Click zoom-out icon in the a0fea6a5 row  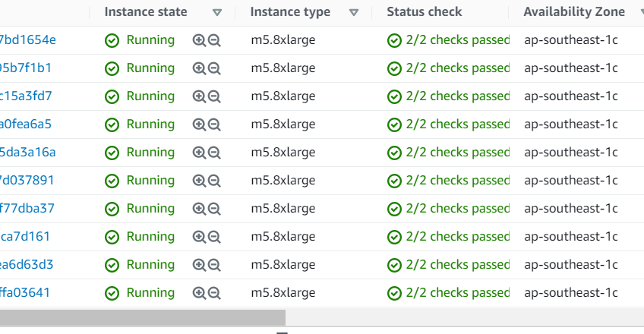214,124
